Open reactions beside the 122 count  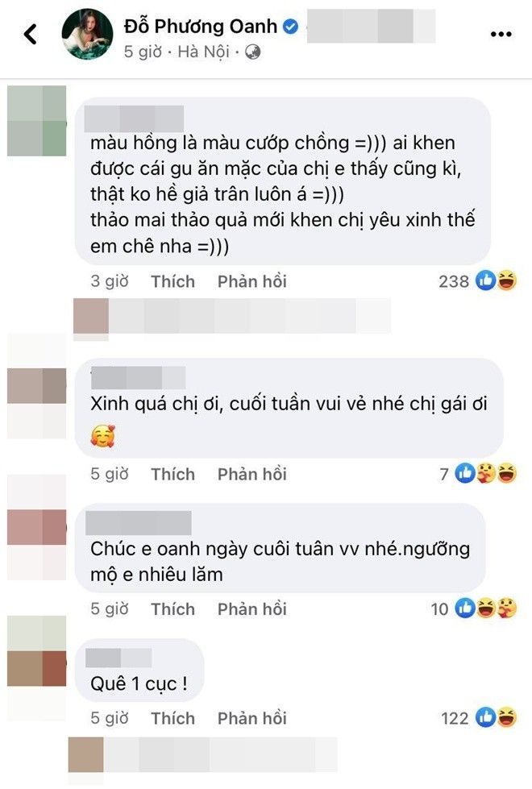click(x=497, y=717)
